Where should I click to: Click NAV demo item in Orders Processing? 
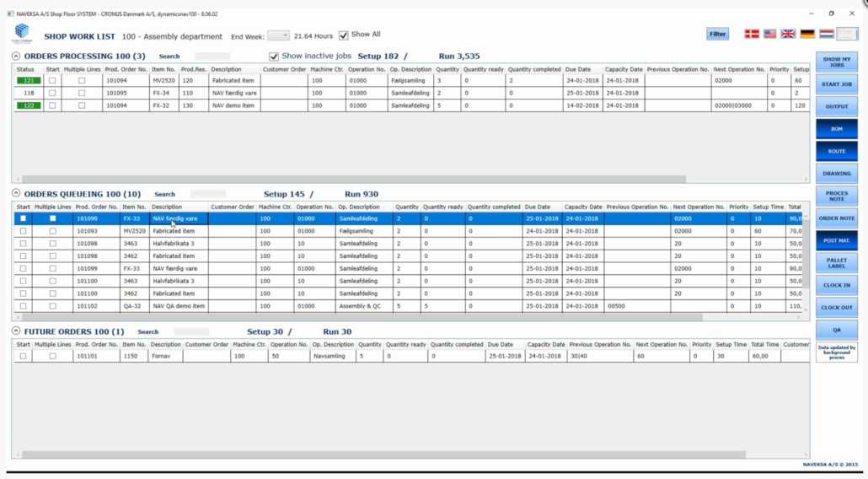tap(234, 105)
